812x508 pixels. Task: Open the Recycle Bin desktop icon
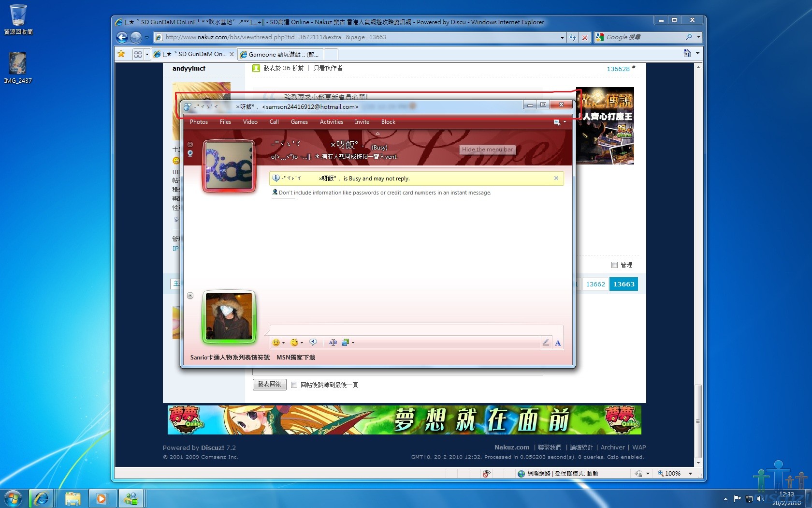point(18,20)
